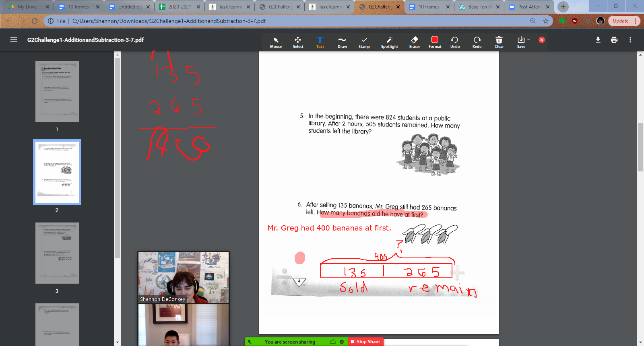Redo the last annotation
The height and width of the screenshot is (346, 644).
[x=477, y=42]
